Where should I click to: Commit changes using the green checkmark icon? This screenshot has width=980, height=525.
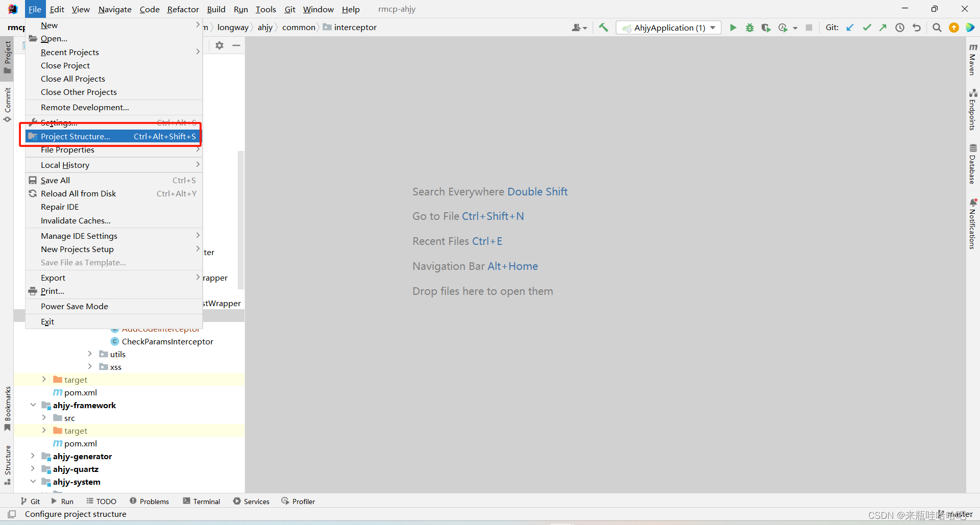(x=867, y=28)
